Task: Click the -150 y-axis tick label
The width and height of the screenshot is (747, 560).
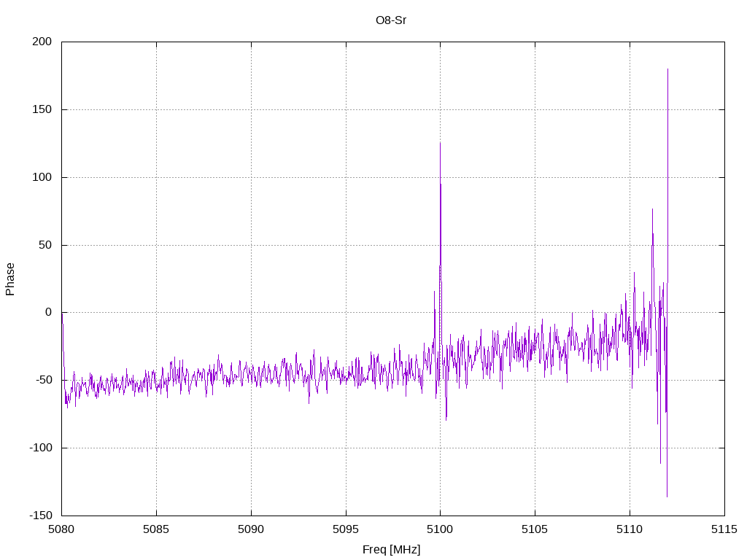Action: [x=41, y=516]
